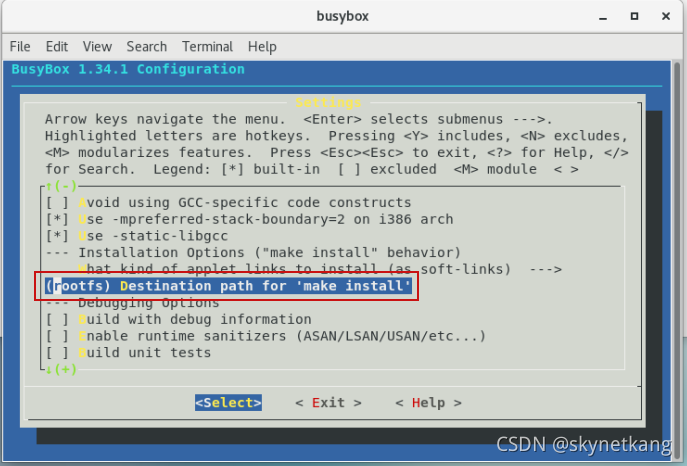
Task: Click the <Select> button
Action: coord(228,402)
